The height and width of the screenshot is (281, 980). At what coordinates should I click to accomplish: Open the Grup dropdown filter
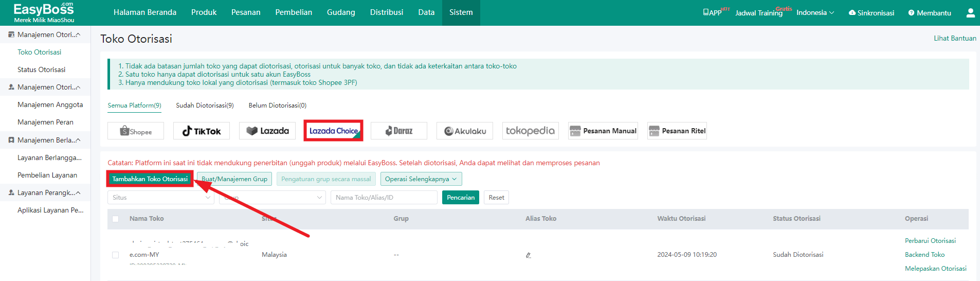273,197
